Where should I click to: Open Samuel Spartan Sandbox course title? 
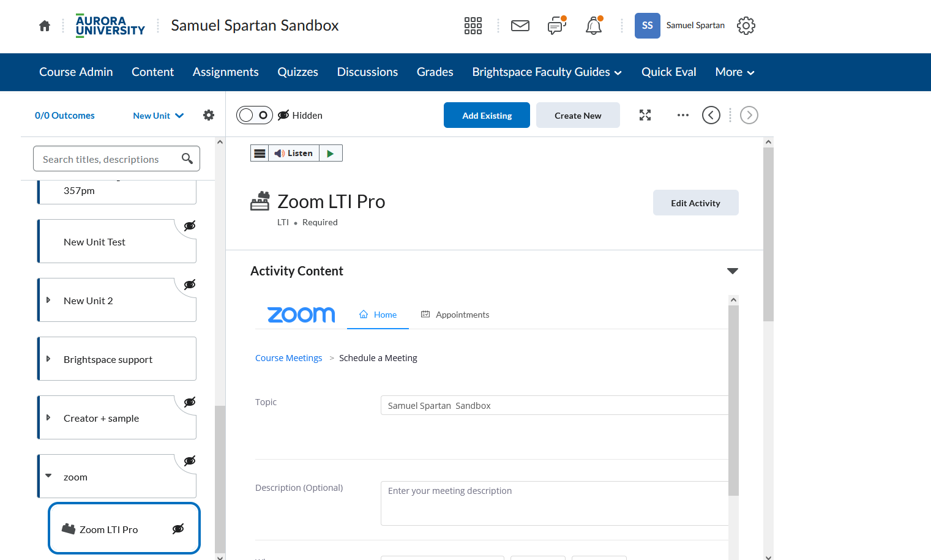coord(255,26)
